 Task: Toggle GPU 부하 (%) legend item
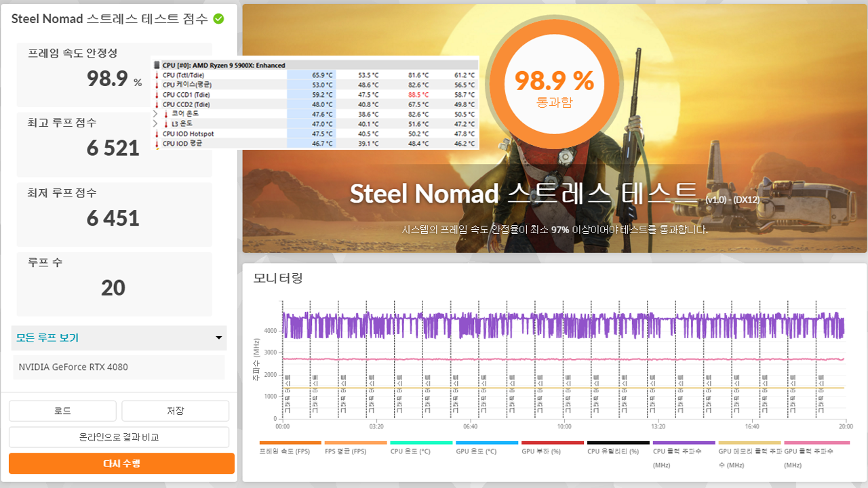(552, 448)
